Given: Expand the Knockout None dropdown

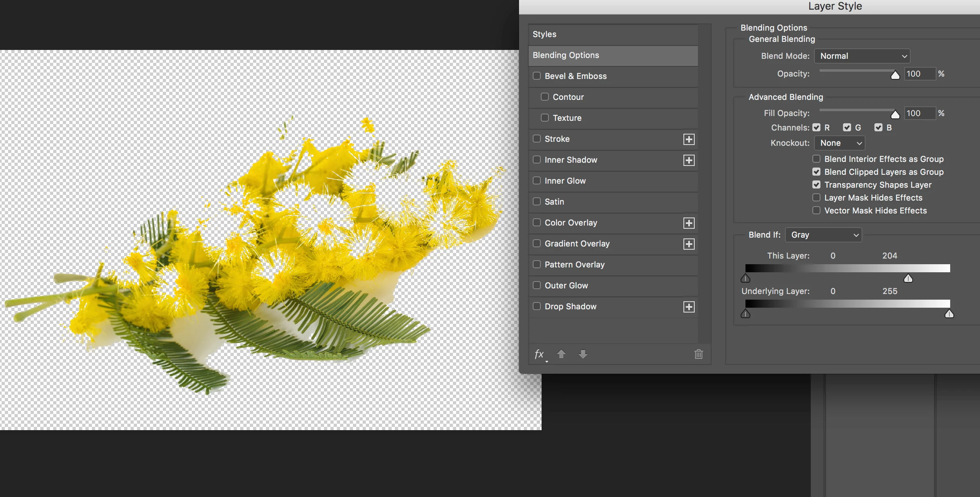Looking at the screenshot, I should [x=839, y=143].
